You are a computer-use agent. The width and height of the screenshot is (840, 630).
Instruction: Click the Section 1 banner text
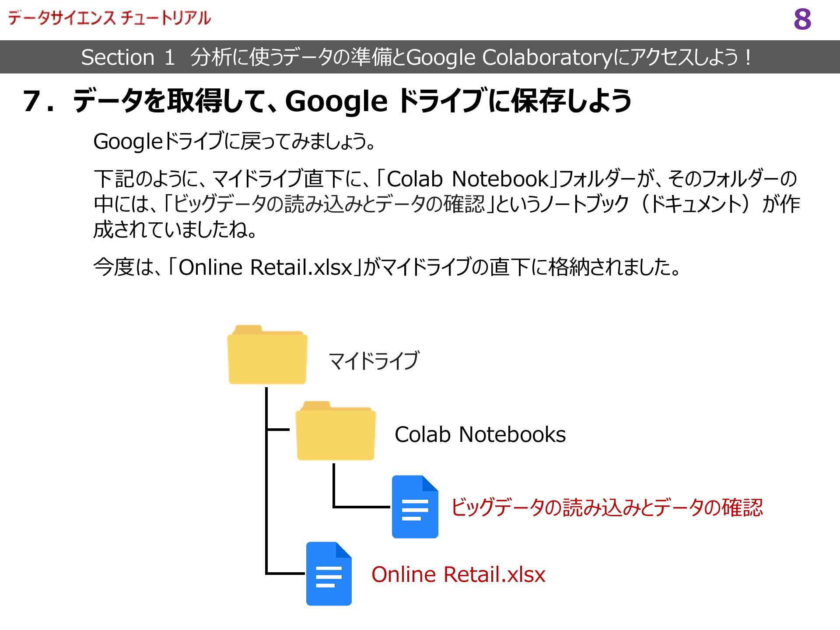416,57
